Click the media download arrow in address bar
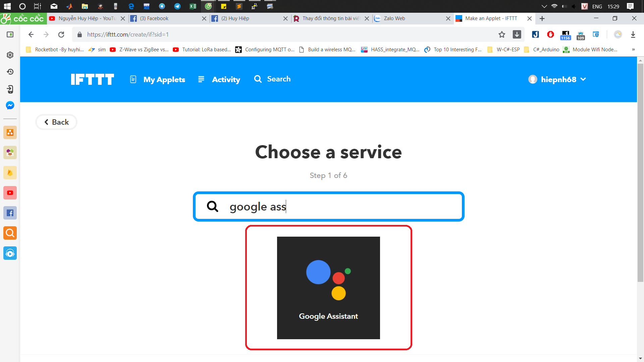Viewport: 644px width, 362px height. point(517,34)
